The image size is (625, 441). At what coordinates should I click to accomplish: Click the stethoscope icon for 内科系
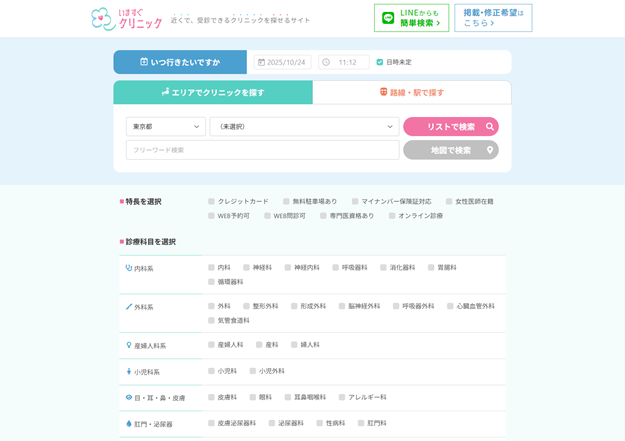pos(128,268)
